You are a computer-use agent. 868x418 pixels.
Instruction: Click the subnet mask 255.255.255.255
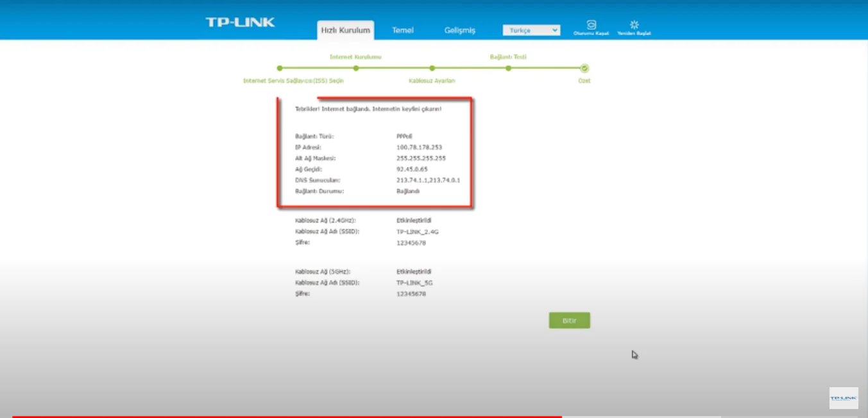pyautogui.click(x=421, y=158)
